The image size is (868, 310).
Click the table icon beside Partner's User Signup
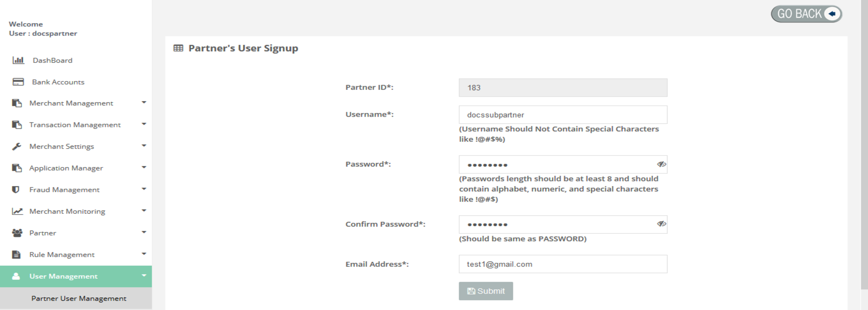click(x=178, y=48)
